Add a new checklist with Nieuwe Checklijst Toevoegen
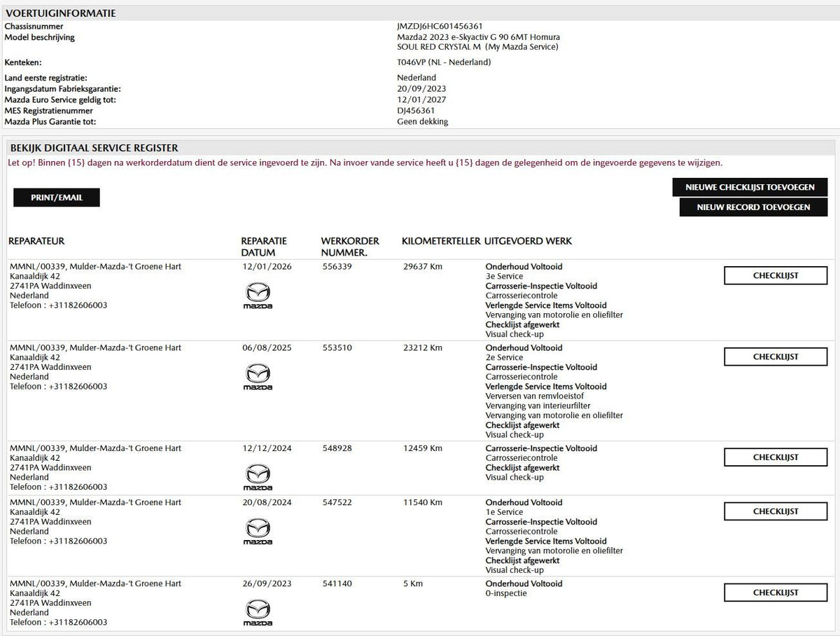 click(750, 187)
